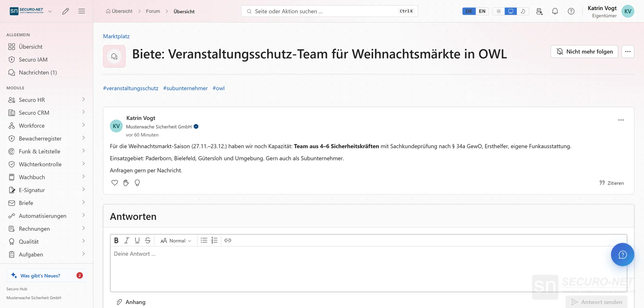Image resolution: width=644 pixels, height=308 pixels.
Task: Open the notifications bell
Action: (555, 11)
